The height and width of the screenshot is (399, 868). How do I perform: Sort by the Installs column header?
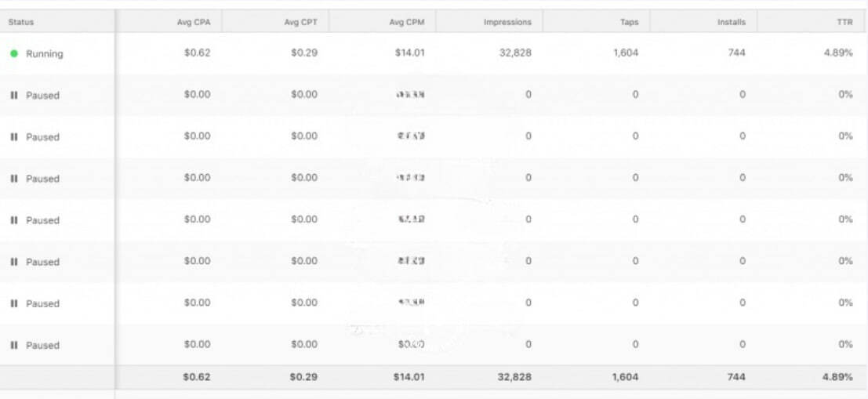coord(731,22)
